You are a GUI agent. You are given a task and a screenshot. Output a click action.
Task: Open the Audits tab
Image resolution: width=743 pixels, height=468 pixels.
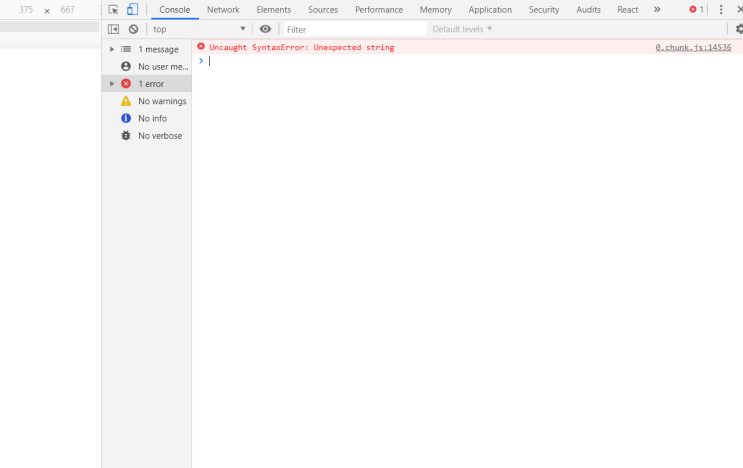(x=589, y=9)
